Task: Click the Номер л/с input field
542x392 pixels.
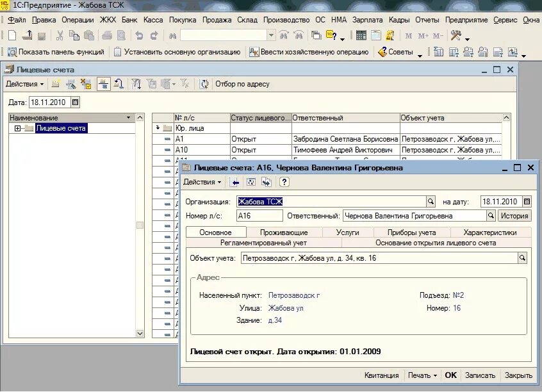Action: 259,216
